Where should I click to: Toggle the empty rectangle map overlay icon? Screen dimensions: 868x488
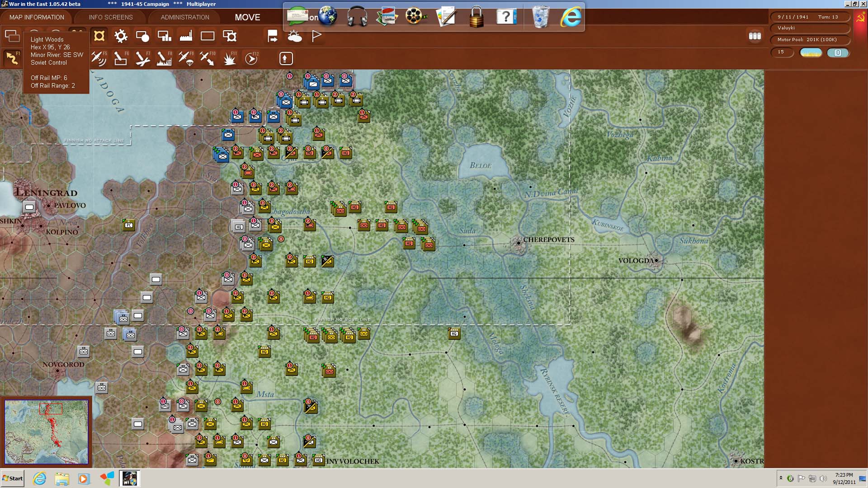208,36
